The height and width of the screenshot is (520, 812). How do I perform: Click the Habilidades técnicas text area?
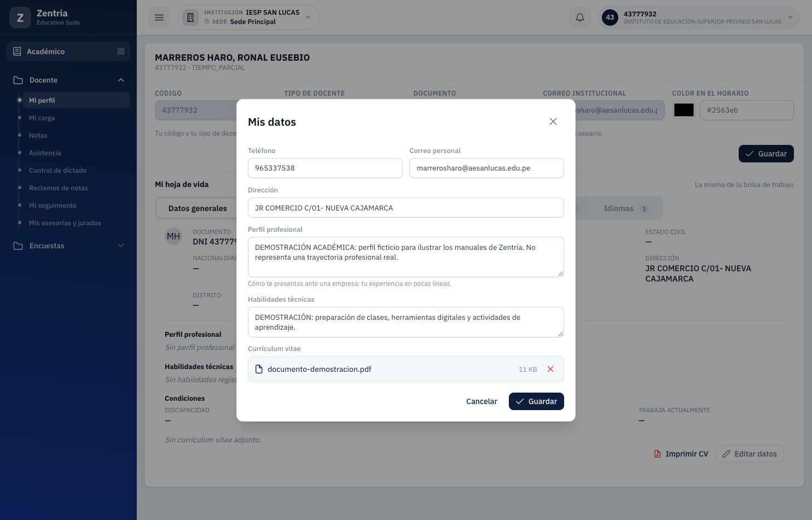point(406,322)
